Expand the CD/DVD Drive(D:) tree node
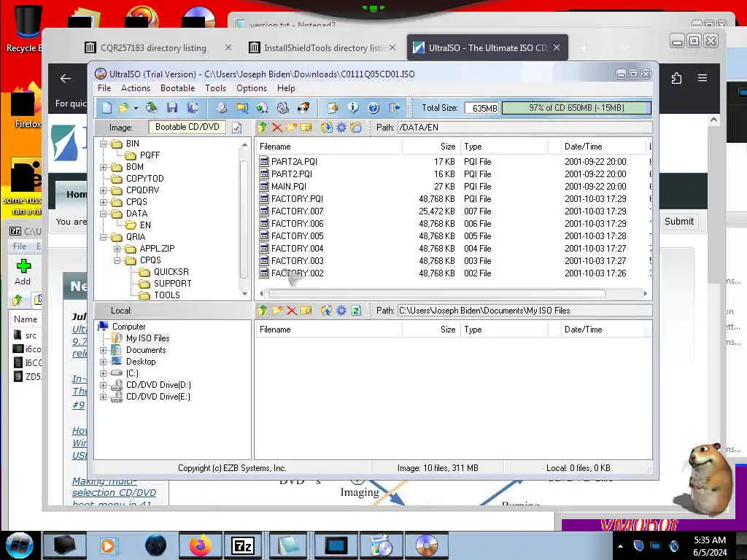This screenshot has height=560, width=747. 104,385
